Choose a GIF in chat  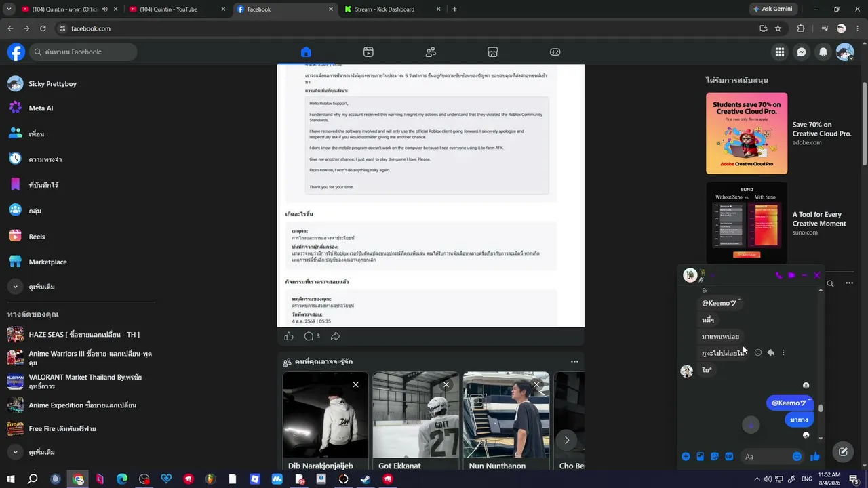(729, 457)
